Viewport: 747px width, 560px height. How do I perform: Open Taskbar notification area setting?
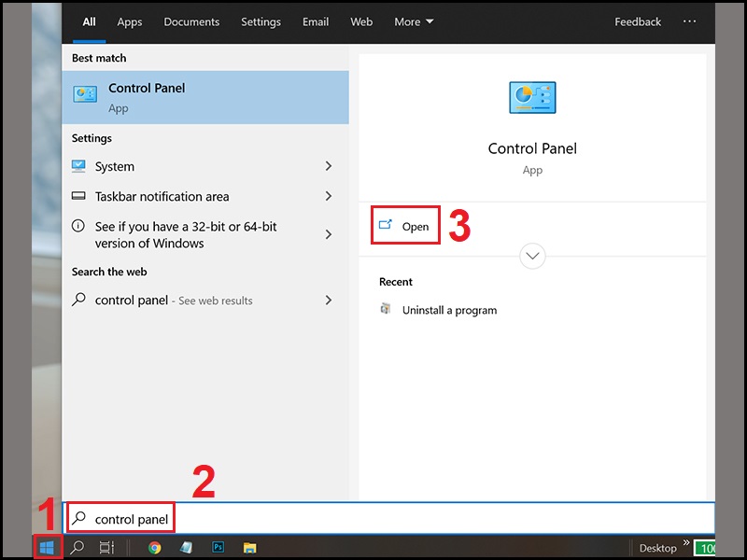click(205, 196)
